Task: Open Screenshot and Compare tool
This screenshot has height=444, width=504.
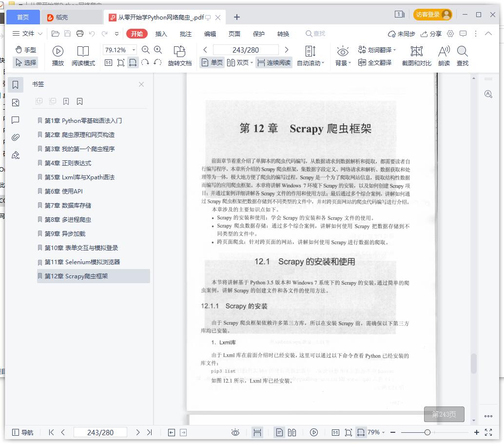Action: click(417, 56)
